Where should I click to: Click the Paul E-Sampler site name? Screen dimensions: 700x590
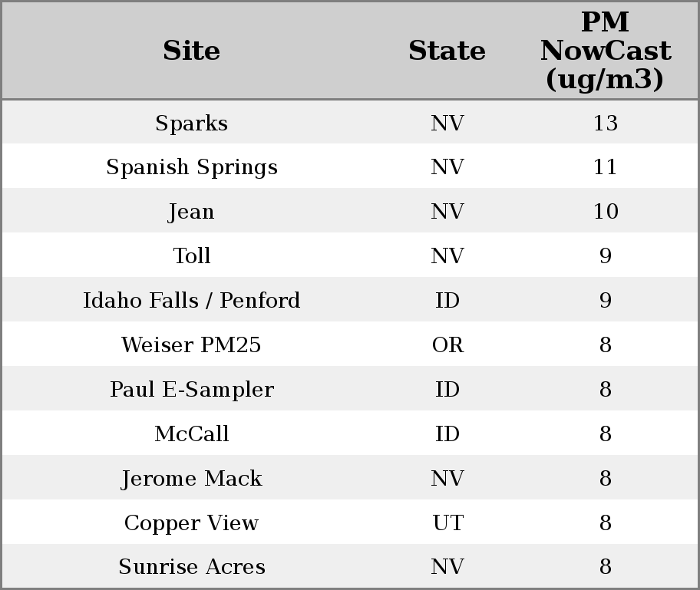[191, 390]
